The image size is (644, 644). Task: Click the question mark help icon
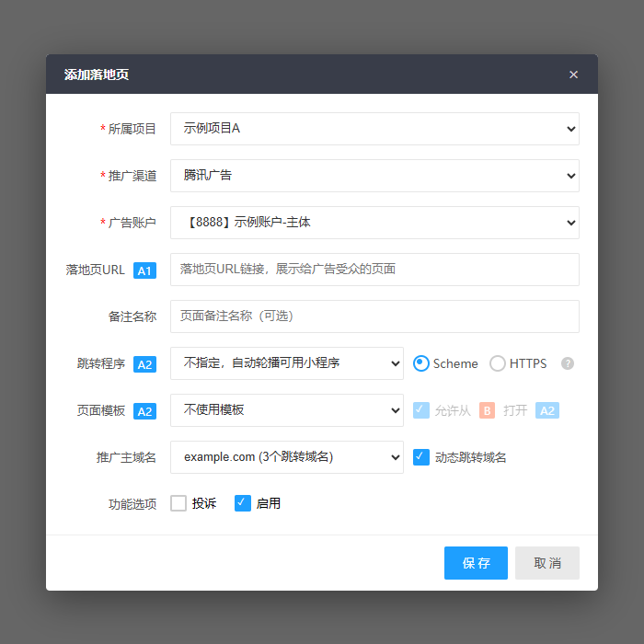(568, 363)
